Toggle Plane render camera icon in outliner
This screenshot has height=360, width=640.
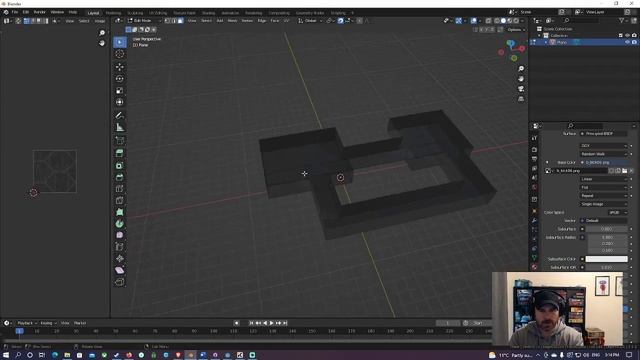(634, 42)
